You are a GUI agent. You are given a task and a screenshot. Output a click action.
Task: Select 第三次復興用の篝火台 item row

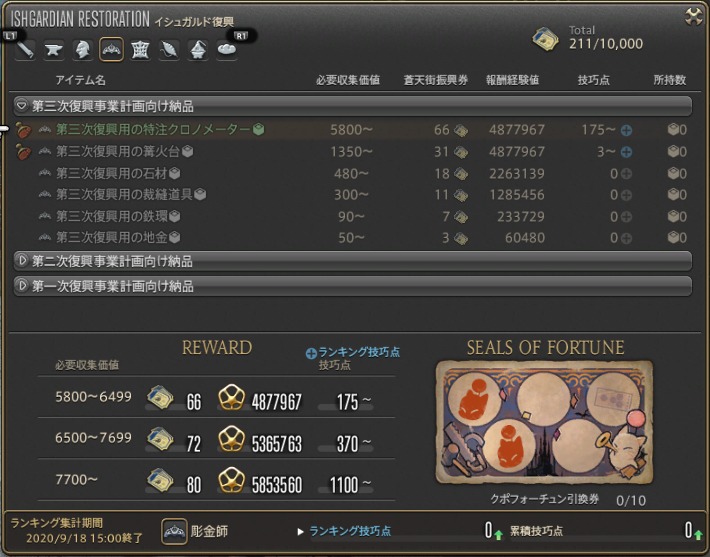351,152
